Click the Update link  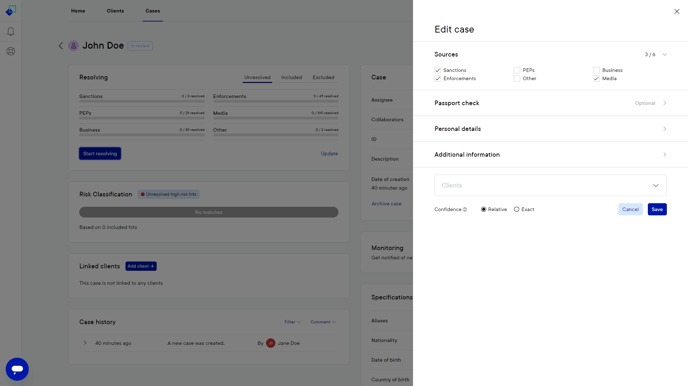click(x=329, y=154)
